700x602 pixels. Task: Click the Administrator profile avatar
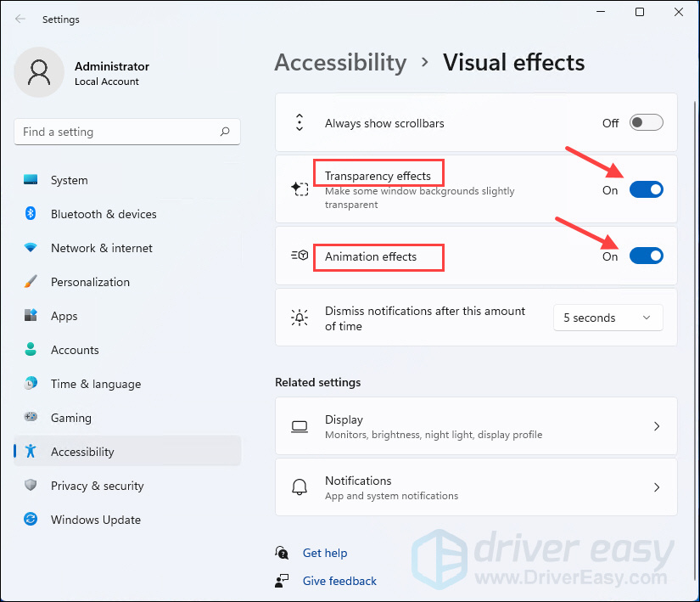click(39, 72)
